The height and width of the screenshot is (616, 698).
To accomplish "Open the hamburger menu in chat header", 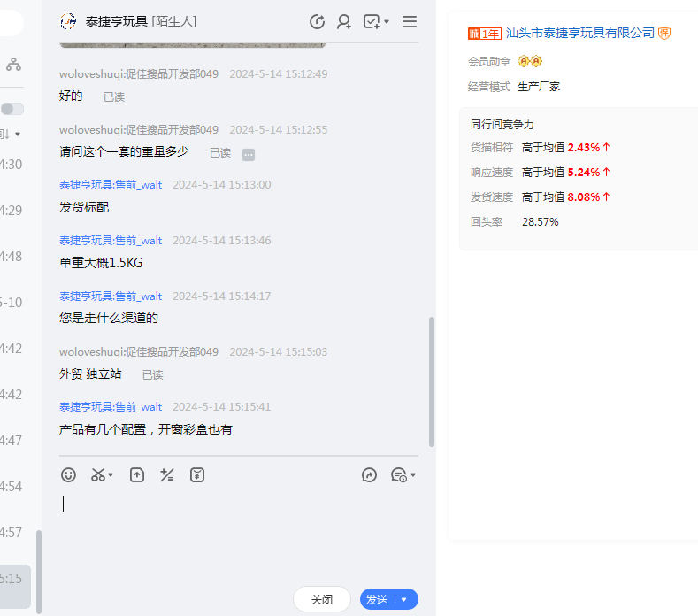I will pos(410,21).
